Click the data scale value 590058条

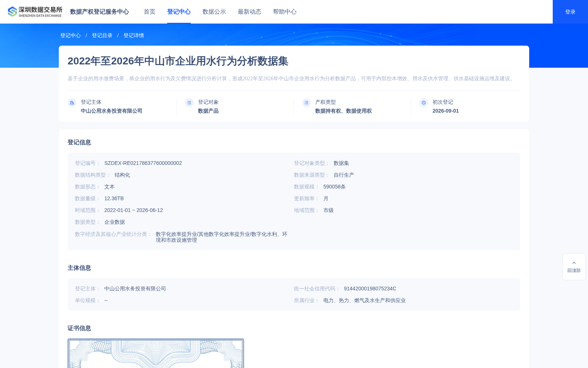pyautogui.click(x=334, y=187)
